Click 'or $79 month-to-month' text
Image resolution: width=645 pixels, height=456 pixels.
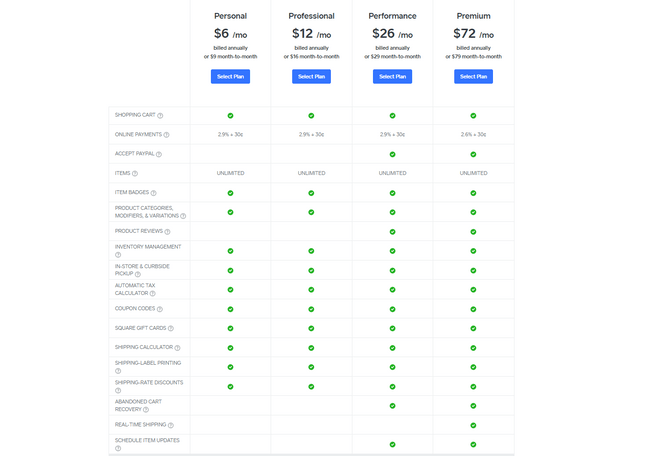[x=473, y=57]
